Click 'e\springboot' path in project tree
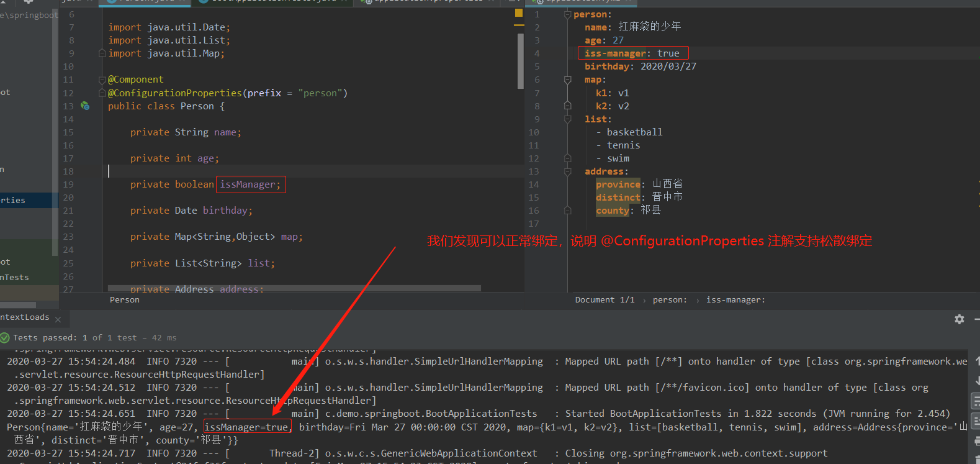This screenshot has width=980, height=464. (29, 15)
